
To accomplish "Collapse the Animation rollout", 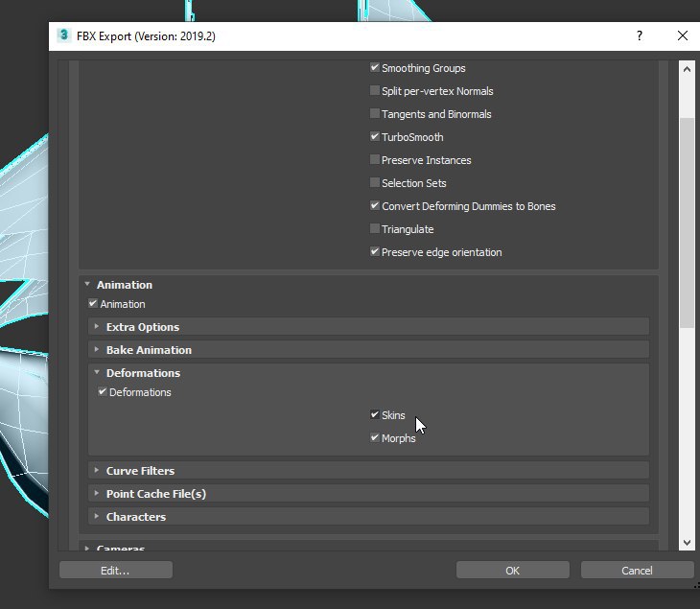I will click(87, 284).
